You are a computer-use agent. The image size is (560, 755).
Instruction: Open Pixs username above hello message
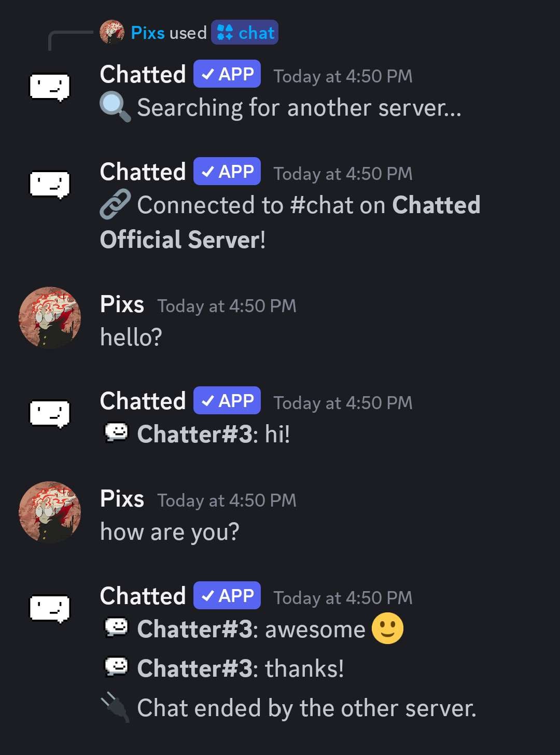(122, 304)
